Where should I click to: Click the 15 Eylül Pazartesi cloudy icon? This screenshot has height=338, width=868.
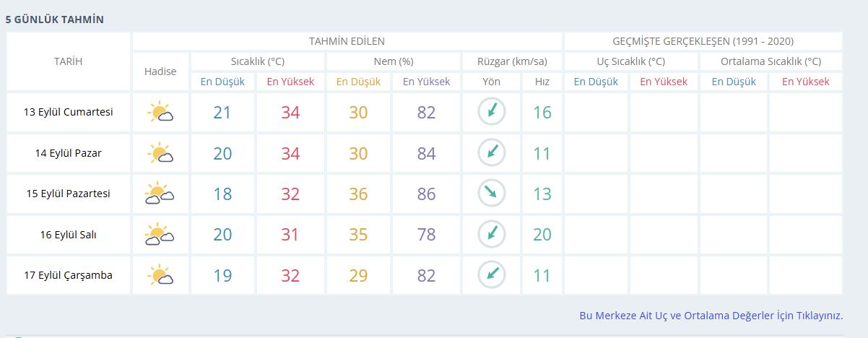click(160, 194)
